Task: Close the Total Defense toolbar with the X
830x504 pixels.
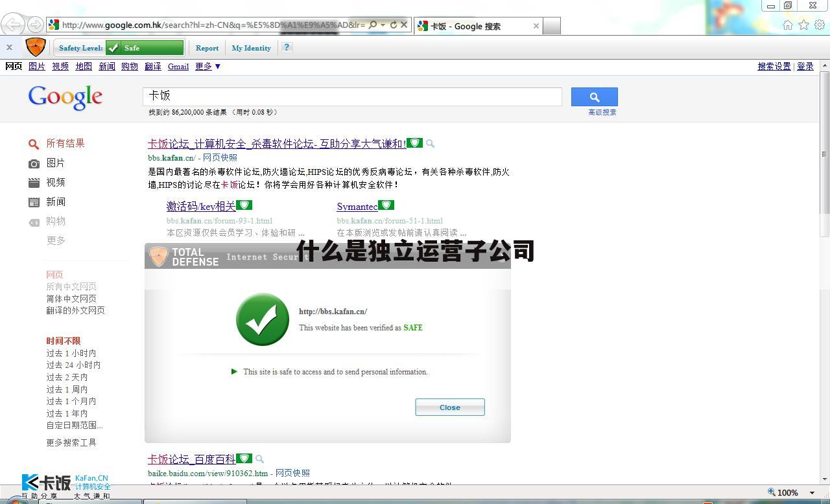Action: [9, 47]
